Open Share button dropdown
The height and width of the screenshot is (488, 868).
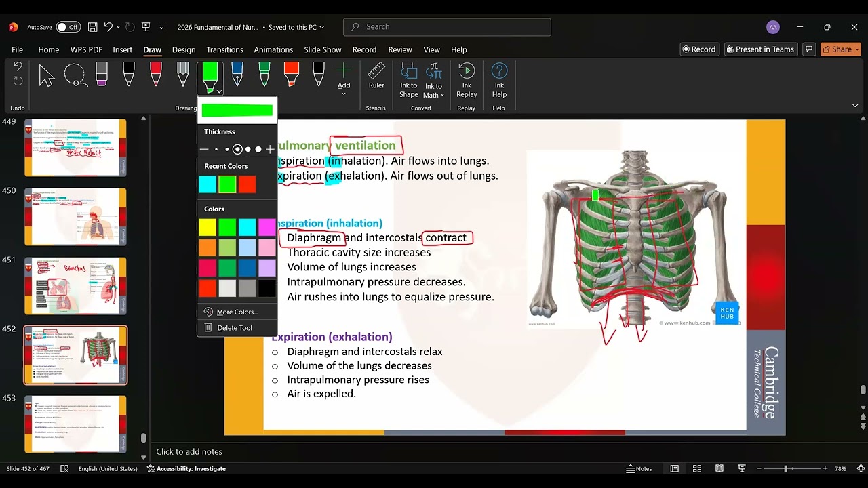click(x=857, y=49)
